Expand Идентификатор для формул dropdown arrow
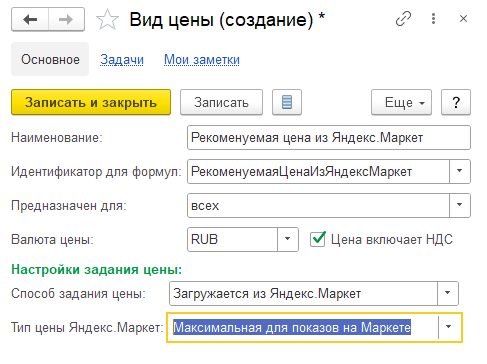The width and height of the screenshot is (487, 364). point(460,172)
